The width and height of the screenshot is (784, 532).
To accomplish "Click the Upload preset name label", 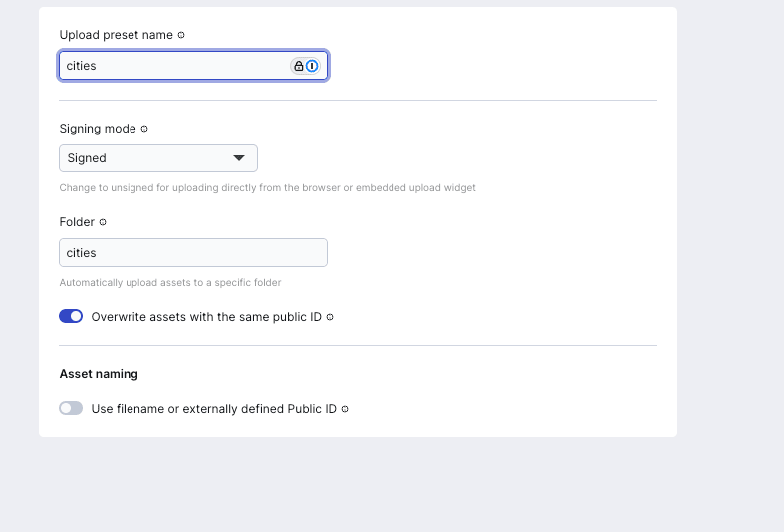I will click(116, 35).
